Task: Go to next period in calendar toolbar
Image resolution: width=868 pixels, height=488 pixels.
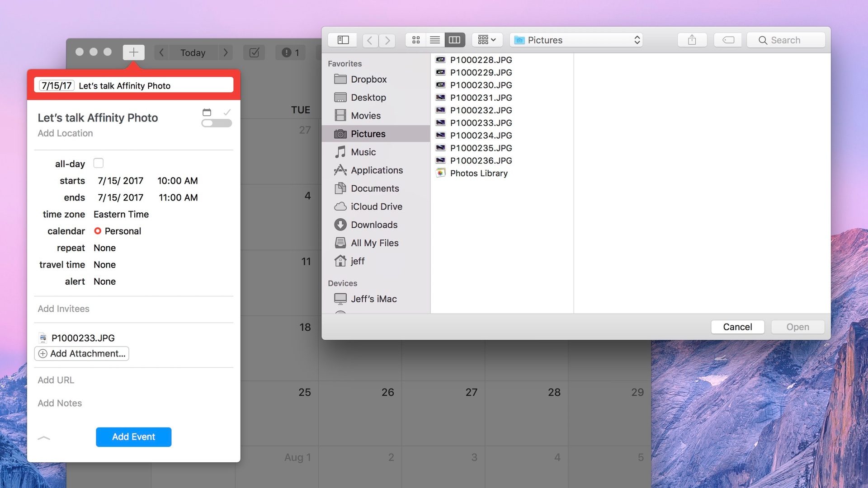Action: [226, 52]
